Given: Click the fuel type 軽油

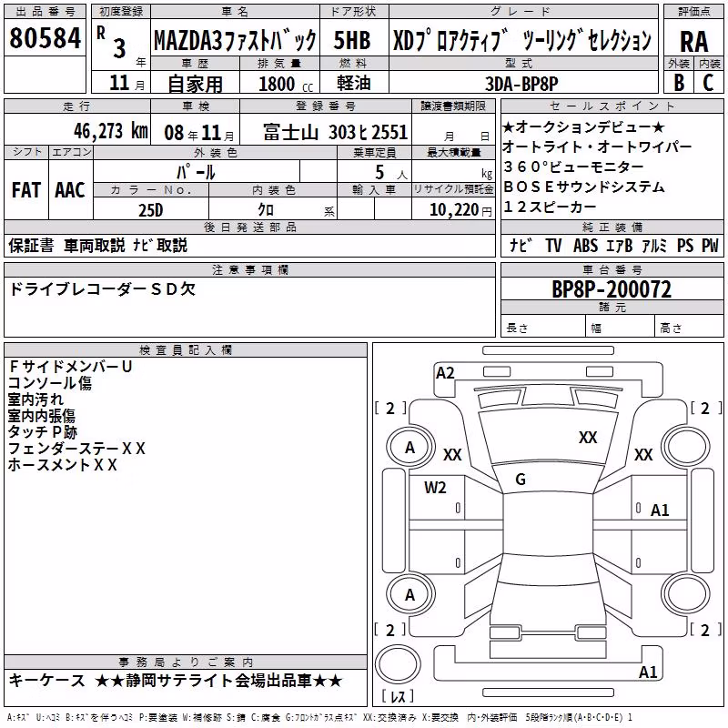Looking at the screenshot, I should click(x=354, y=83).
